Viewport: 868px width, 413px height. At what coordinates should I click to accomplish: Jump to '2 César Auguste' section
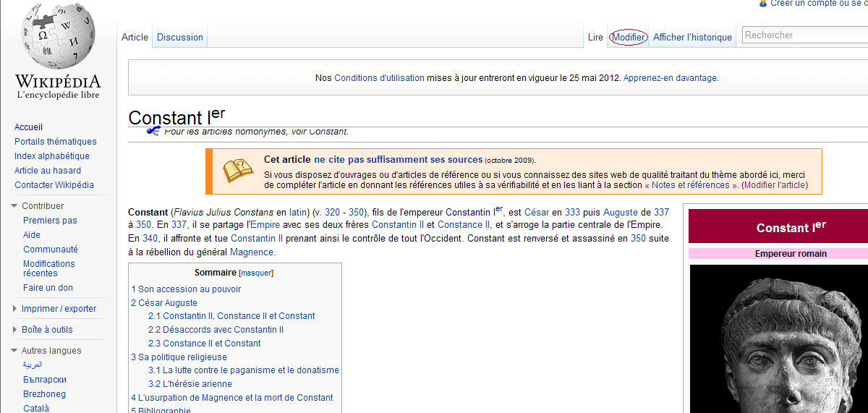click(x=164, y=303)
